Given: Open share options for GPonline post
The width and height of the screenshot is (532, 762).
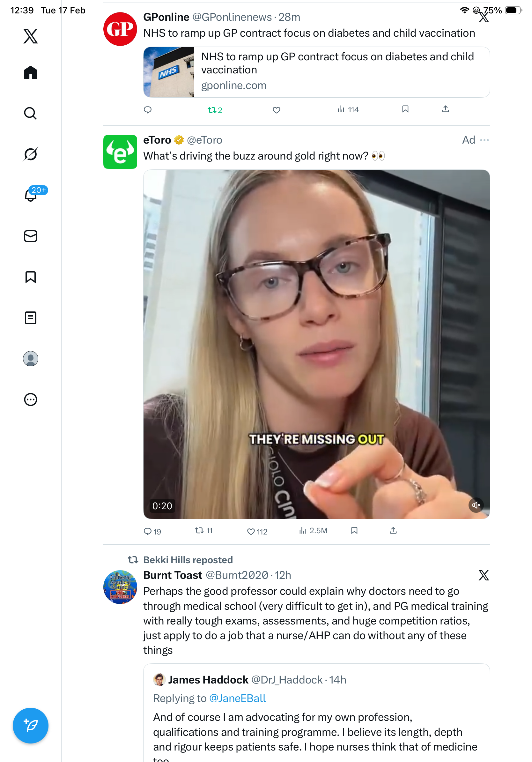Looking at the screenshot, I should (x=446, y=109).
